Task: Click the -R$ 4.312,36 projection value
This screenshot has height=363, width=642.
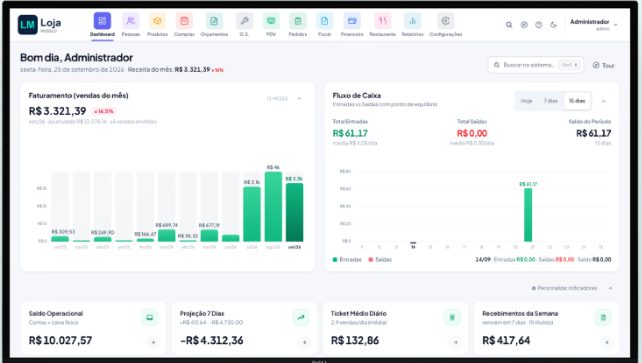Action: [x=212, y=340]
